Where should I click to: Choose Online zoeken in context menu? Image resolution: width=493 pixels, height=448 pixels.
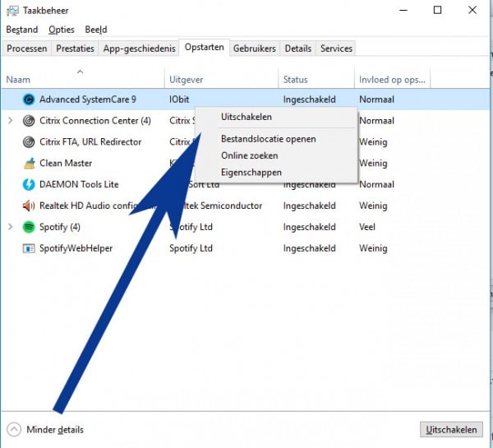(x=249, y=155)
